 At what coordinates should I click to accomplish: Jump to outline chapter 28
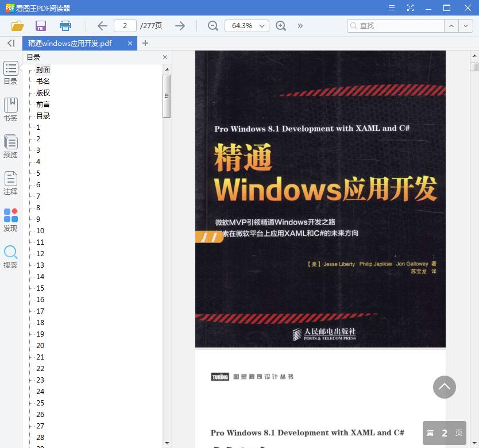pyautogui.click(x=40, y=437)
